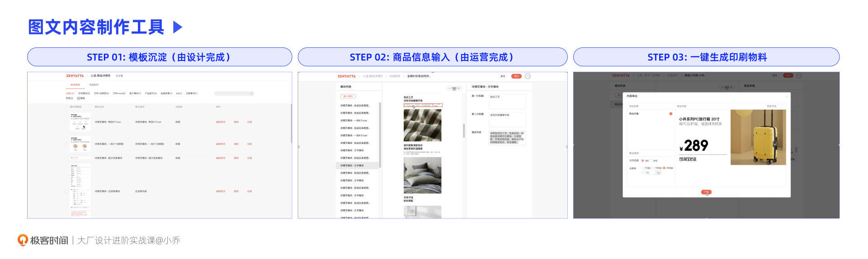Filter modules by 文字模块(2) category
Viewport: 868px width, 259px height.
[x=84, y=93]
